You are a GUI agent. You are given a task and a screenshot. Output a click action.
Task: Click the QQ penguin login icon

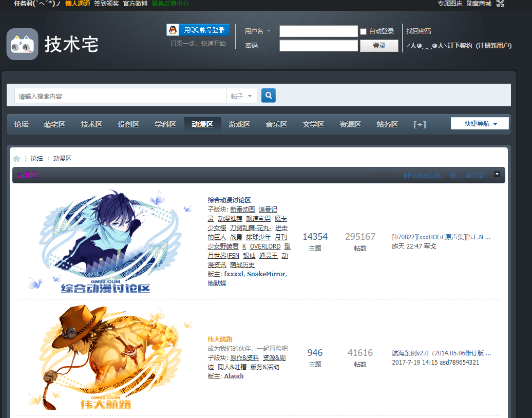pyautogui.click(x=173, y=30)
